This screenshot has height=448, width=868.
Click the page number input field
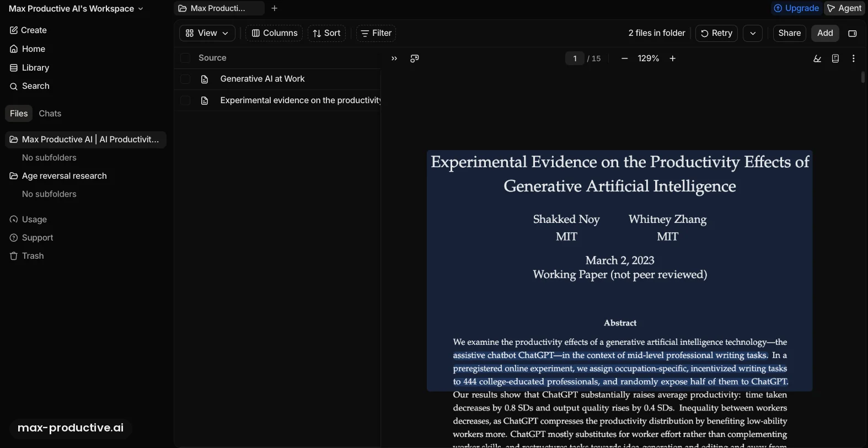575,58
